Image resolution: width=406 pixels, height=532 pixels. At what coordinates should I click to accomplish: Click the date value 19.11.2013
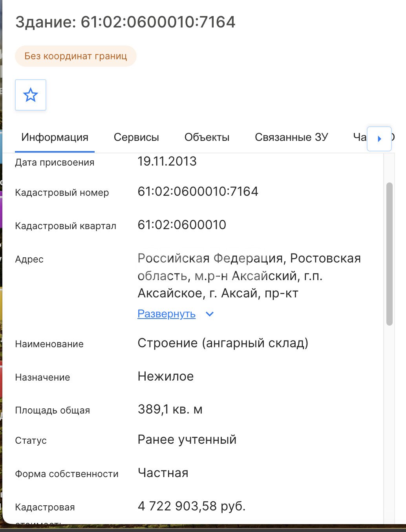click(x=167, y=161)
